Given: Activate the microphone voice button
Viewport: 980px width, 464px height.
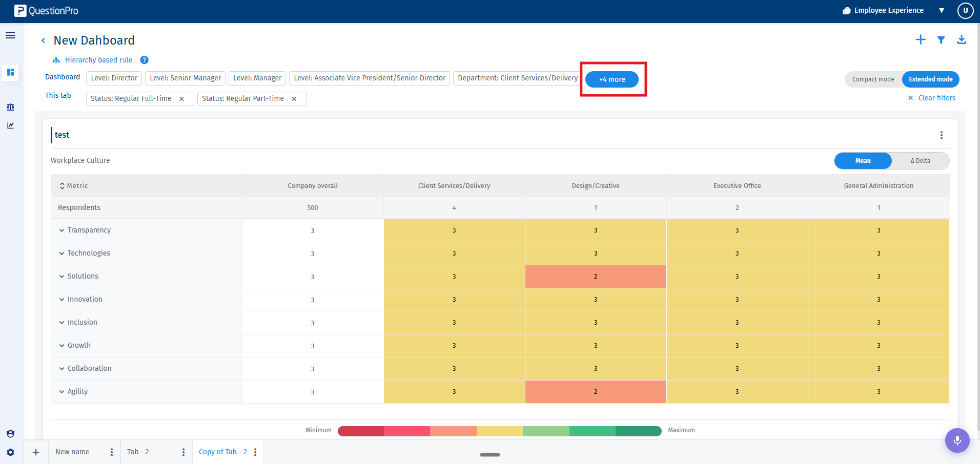Looking at the screenshot, I should click(x=957, y=440).
